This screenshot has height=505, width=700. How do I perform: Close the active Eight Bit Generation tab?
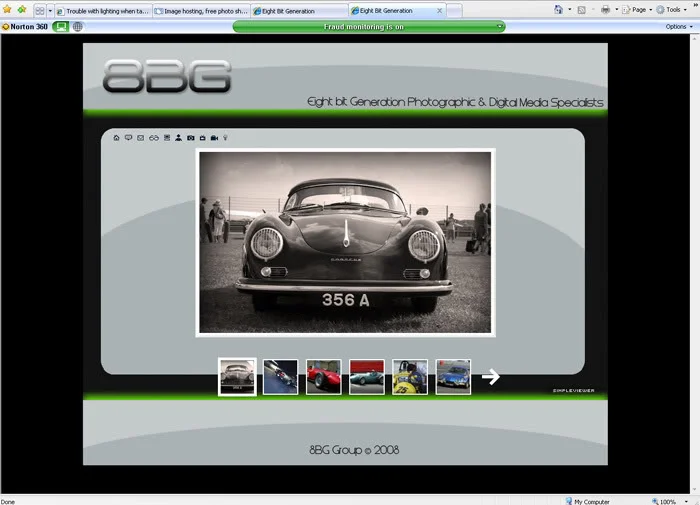[x=439, y=11]
